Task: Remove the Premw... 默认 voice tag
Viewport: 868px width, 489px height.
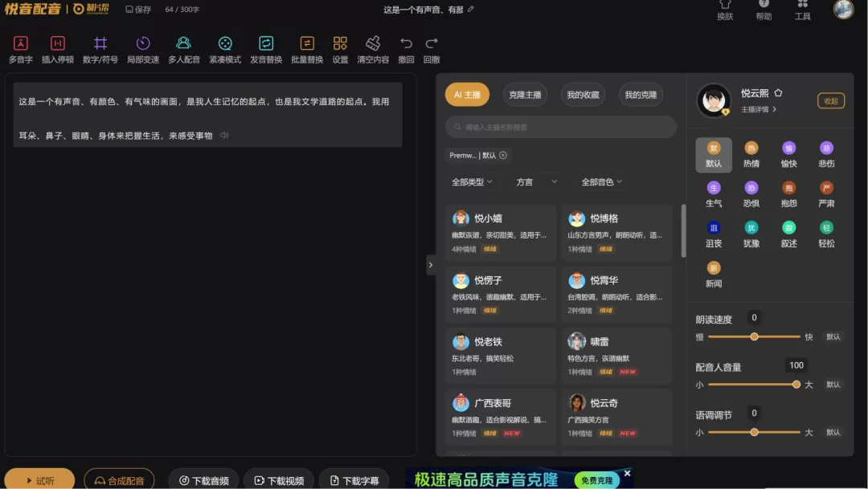Action: (x=502, y=156)
